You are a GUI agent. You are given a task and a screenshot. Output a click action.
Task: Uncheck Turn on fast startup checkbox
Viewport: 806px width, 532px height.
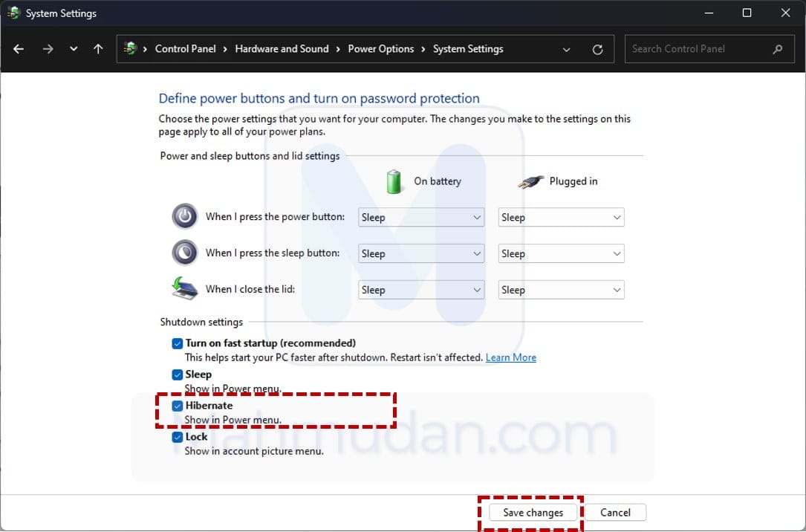click(178, 343)
